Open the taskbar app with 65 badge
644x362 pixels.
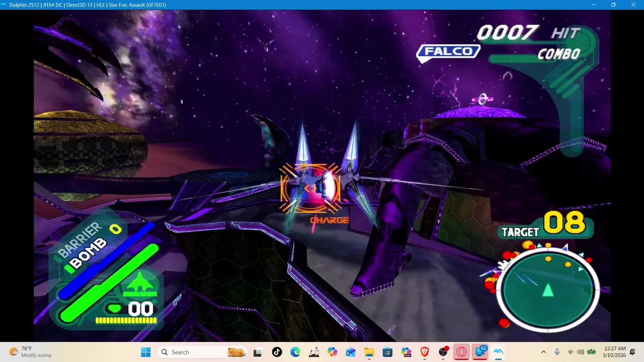[x=480, y=352]
